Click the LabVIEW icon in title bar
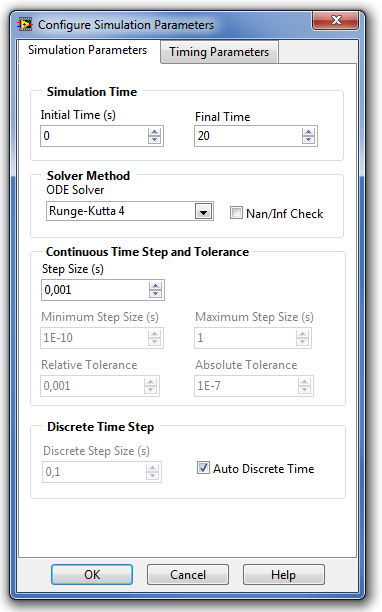This screenshot has width=382, height=612. tap(25, 25)
